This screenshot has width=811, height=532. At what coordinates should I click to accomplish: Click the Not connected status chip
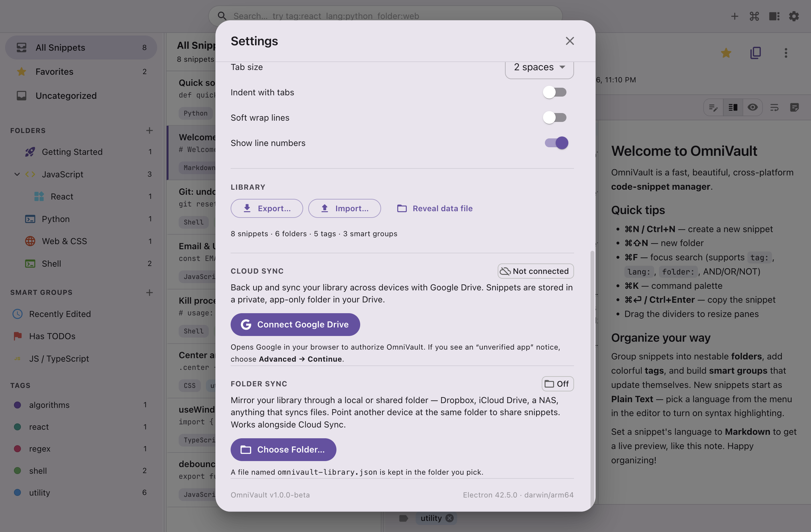pyautogui.click(x=535, y=271)
